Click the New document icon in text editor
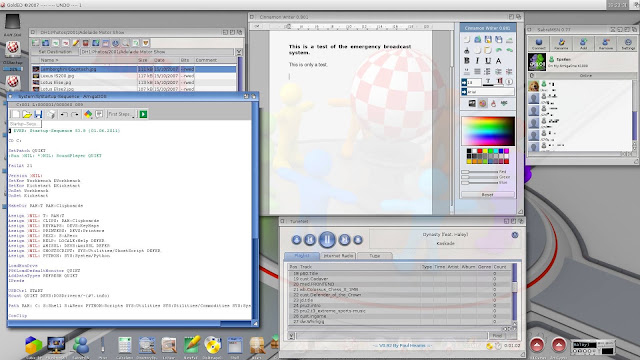 tap(15, 114)
